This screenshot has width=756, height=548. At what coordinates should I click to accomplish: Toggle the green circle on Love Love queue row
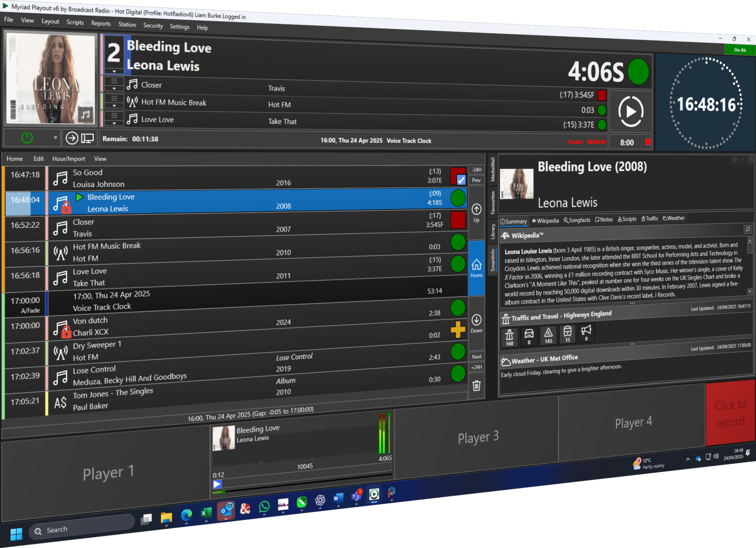[x=602, y=125]
